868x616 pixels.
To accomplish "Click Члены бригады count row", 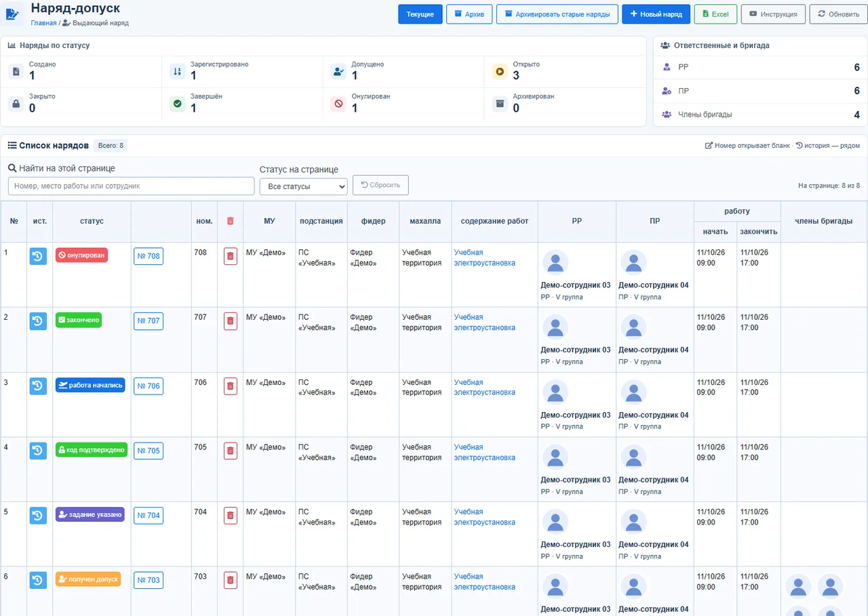I will tap(760, 115).
